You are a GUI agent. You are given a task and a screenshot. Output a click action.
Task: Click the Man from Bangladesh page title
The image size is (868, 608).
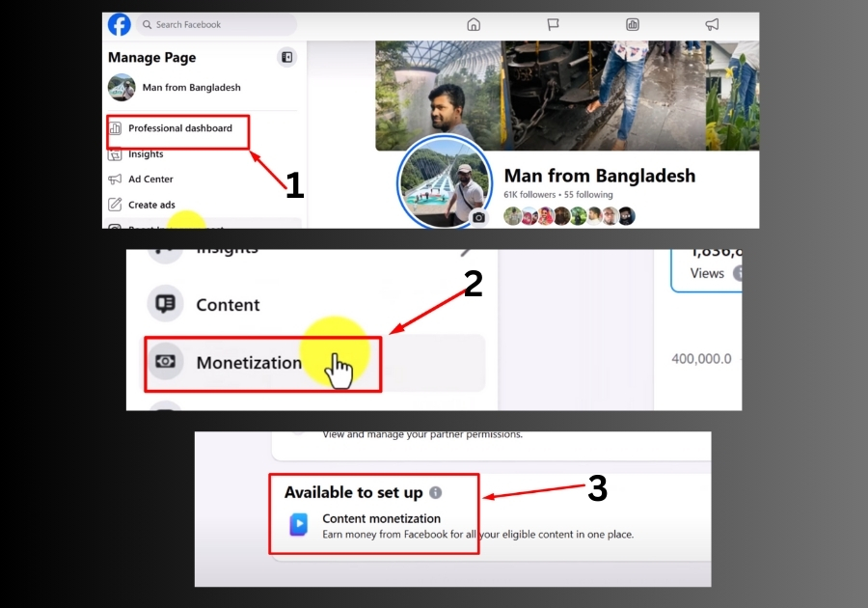pyautogui.click(x=600, y=176)
